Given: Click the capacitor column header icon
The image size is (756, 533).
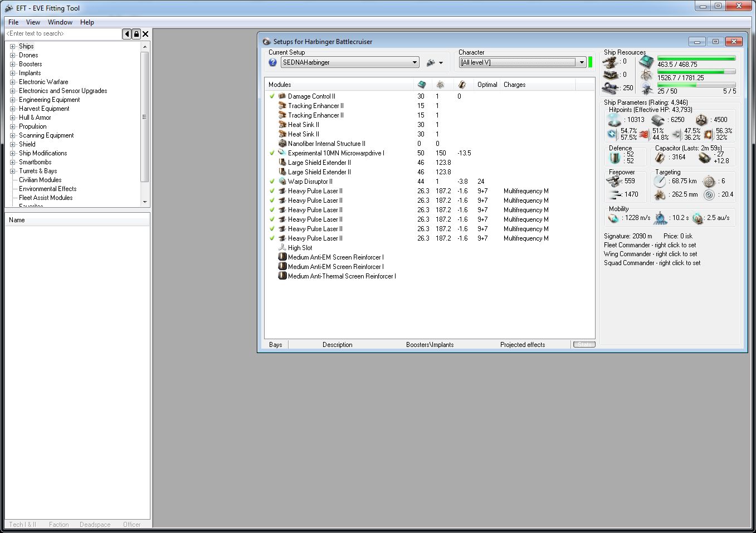Looking at the screenshot, I should click(x=462, y=85).
